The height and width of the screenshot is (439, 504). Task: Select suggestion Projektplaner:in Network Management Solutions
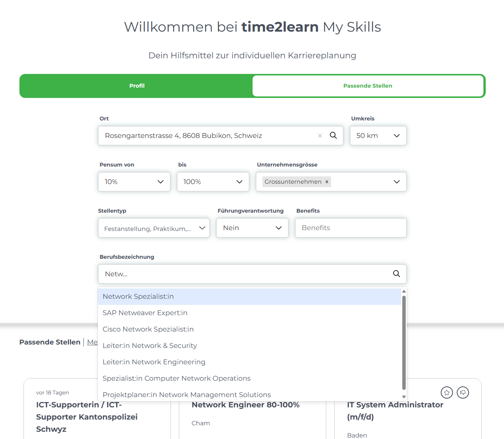tap(250, 394)
